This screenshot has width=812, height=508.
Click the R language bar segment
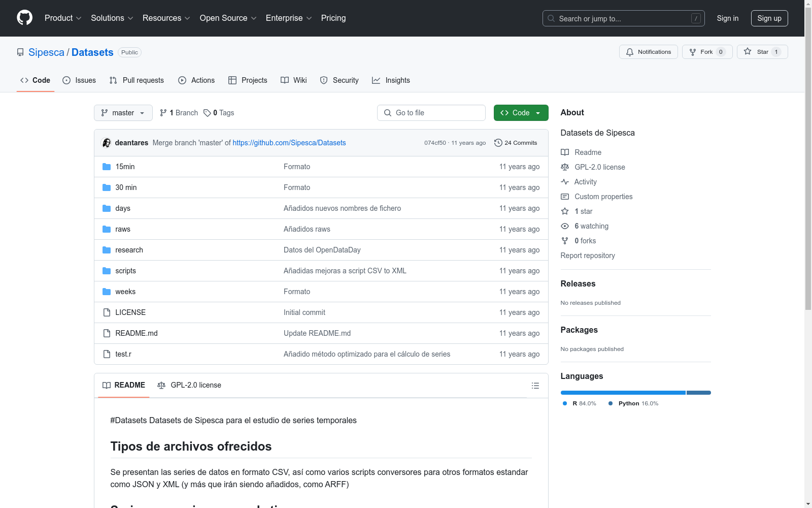[623, 393]
